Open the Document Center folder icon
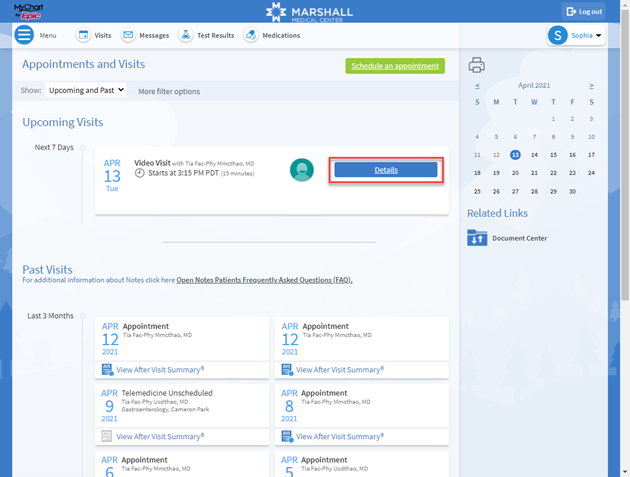 477,238
